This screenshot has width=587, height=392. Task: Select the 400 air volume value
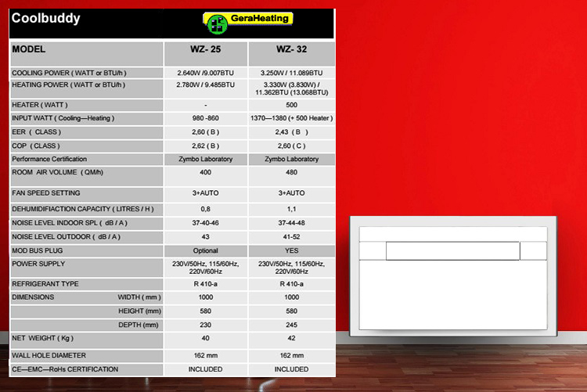pos(206,172)
